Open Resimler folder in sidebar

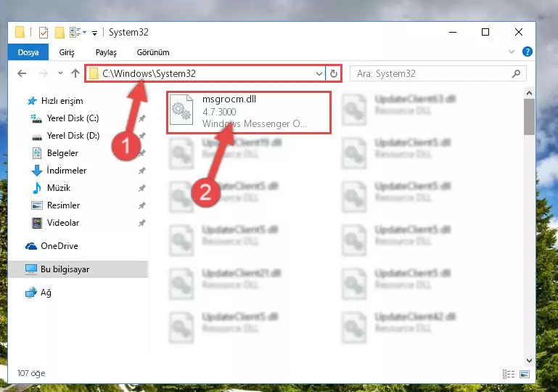[x=63, y=205]
